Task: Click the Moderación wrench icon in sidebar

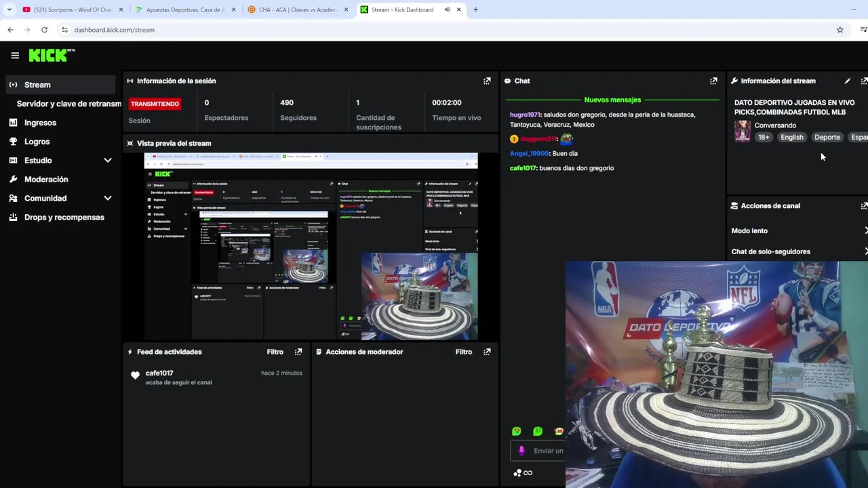Action: coord(13,180)
